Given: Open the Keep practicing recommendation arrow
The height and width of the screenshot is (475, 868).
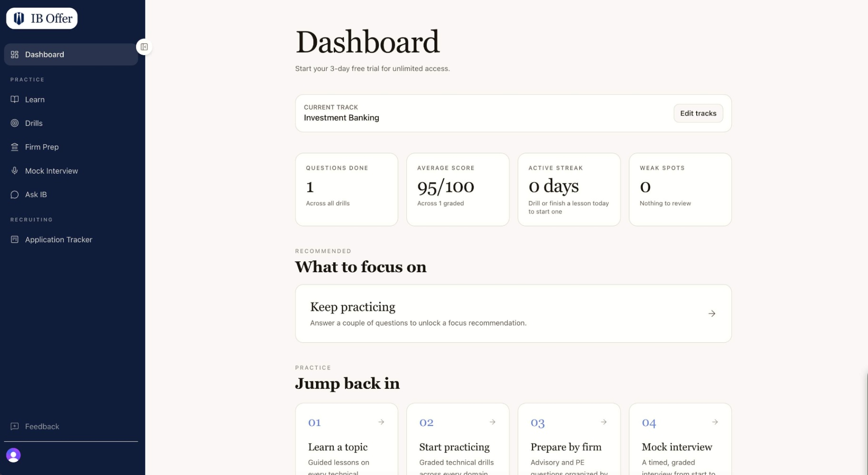Looking at the screenshot, I should [x=712, y=314].
